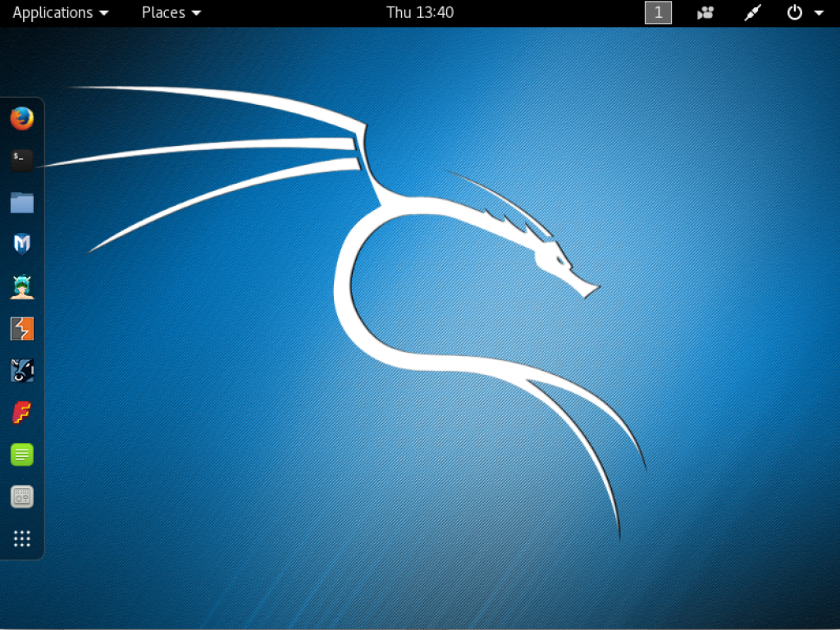Launch Firefox from the dock
The image size is (840, 630).
[21, 117]
